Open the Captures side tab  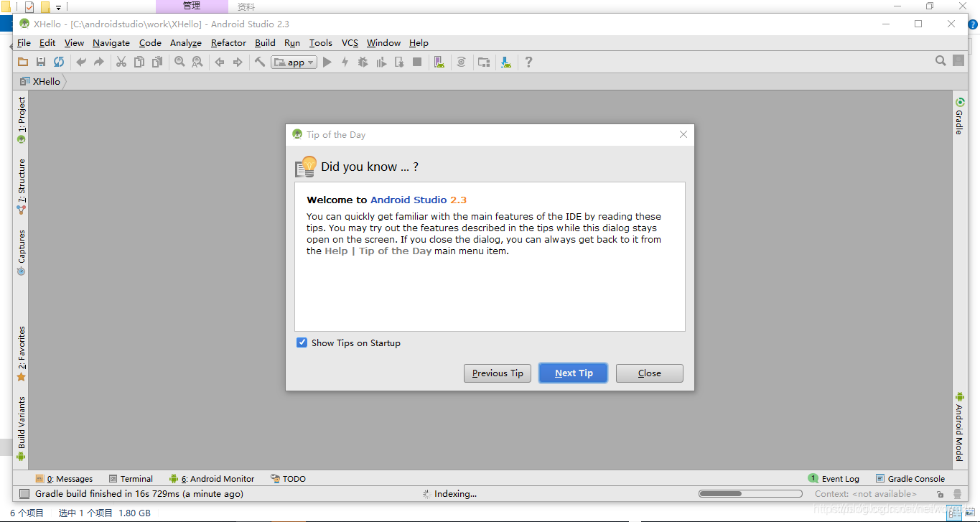click(21, 253)
